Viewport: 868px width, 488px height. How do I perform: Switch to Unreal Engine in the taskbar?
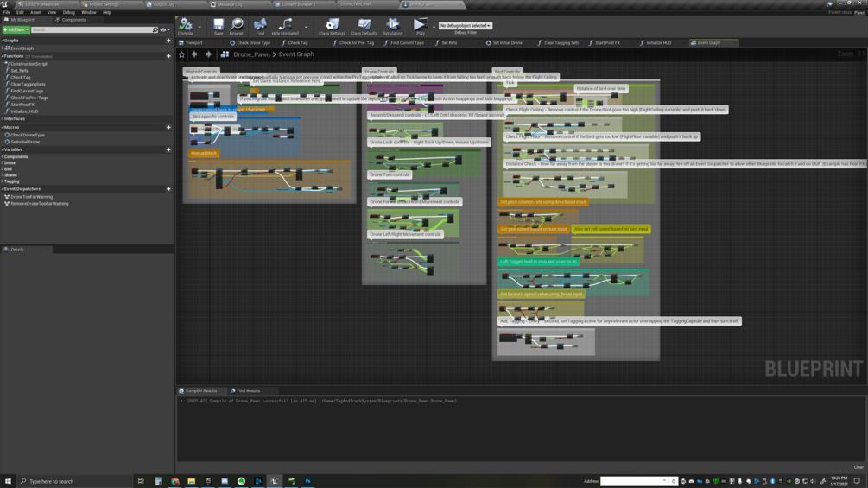[x=275, y=481]
